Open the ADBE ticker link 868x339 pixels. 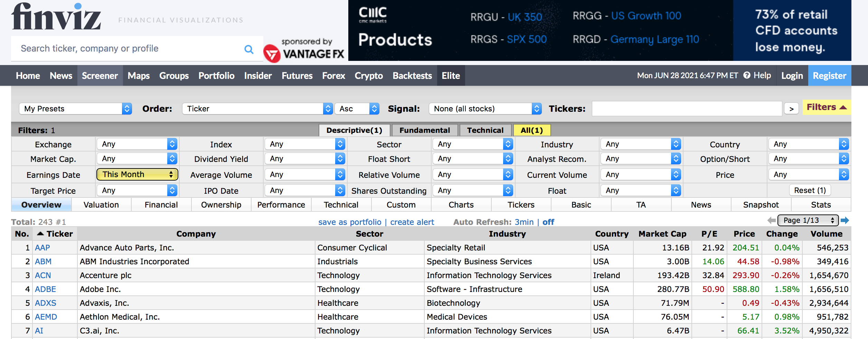[45, 289]
